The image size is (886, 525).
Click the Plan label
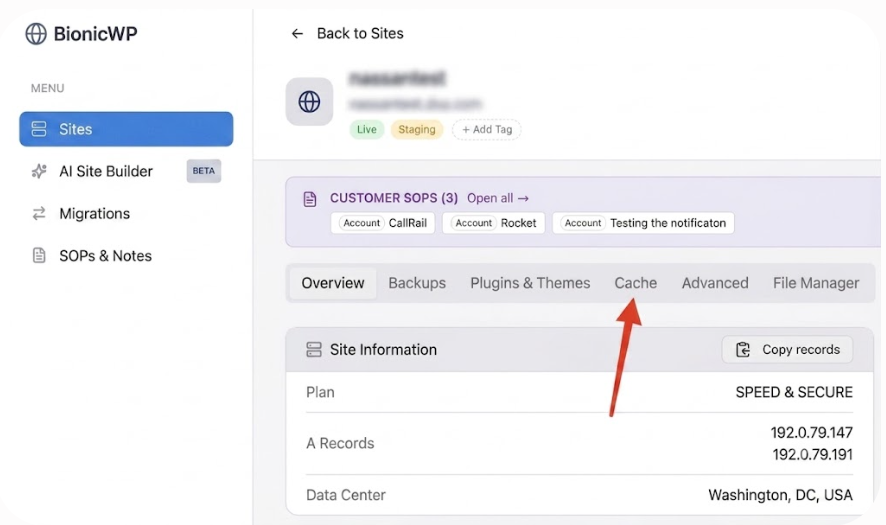pos(320,392)
